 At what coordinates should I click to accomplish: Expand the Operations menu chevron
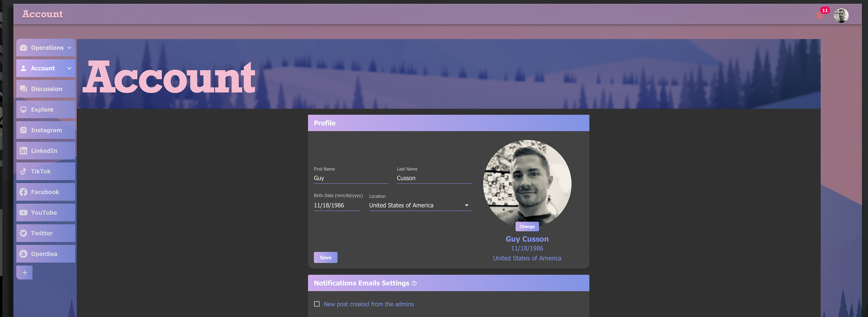(69, 48)
